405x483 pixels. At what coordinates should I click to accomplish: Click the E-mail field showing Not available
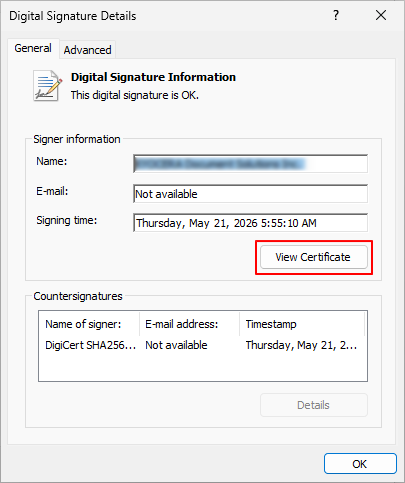tap(250, 194)
